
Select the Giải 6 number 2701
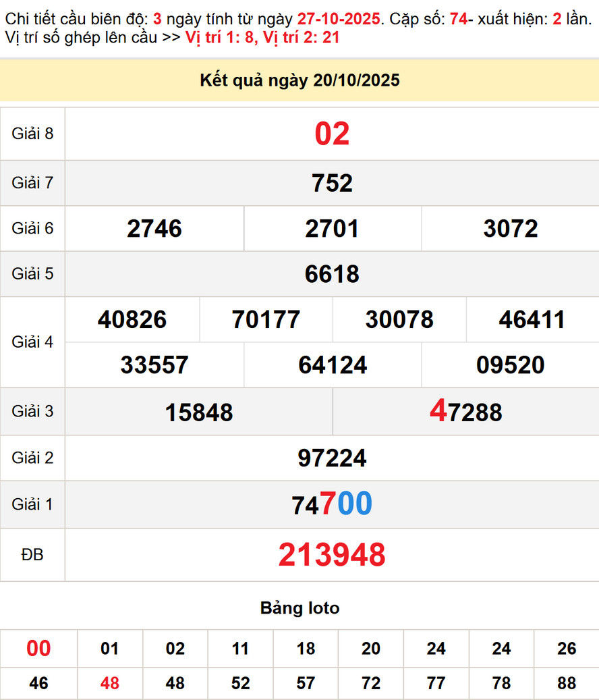332,229
